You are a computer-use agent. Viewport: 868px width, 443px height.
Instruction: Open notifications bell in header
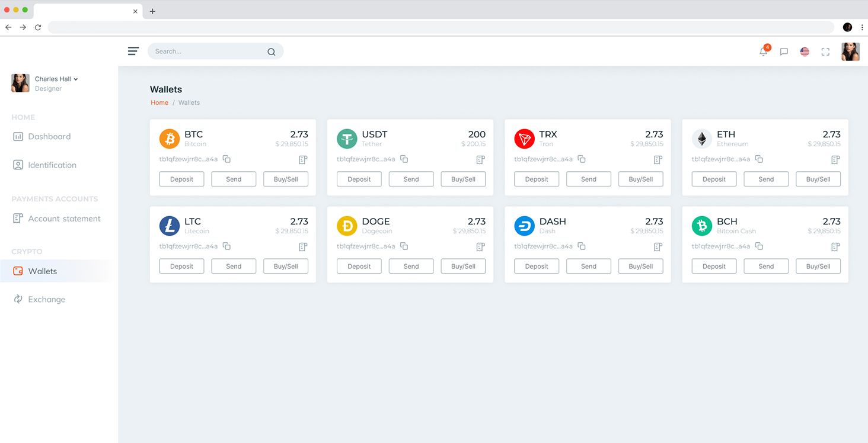pyautogui.click(x=763, y=52)
